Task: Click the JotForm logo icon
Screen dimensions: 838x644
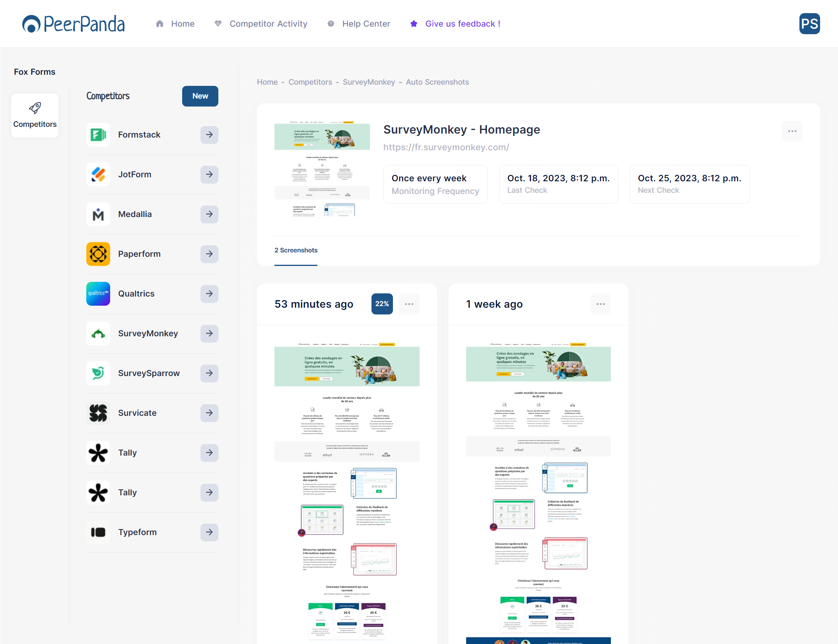Action: point(98,175)
